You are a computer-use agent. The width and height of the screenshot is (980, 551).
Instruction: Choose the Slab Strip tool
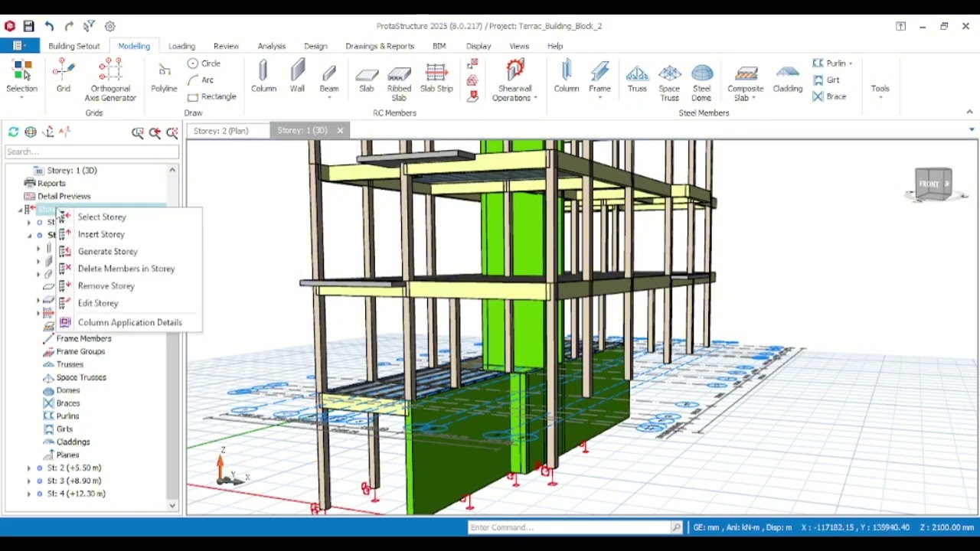coord(436,77)
